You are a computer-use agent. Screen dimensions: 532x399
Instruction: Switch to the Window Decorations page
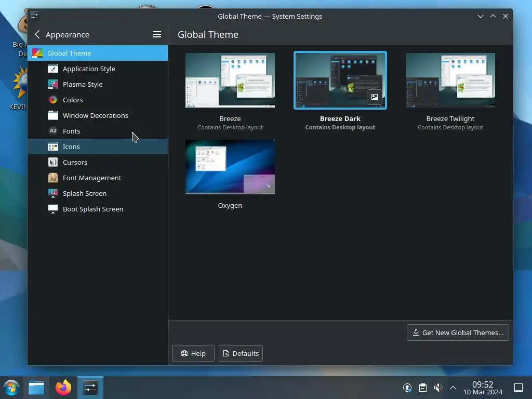pyautogui.click(x=98, y=115)
